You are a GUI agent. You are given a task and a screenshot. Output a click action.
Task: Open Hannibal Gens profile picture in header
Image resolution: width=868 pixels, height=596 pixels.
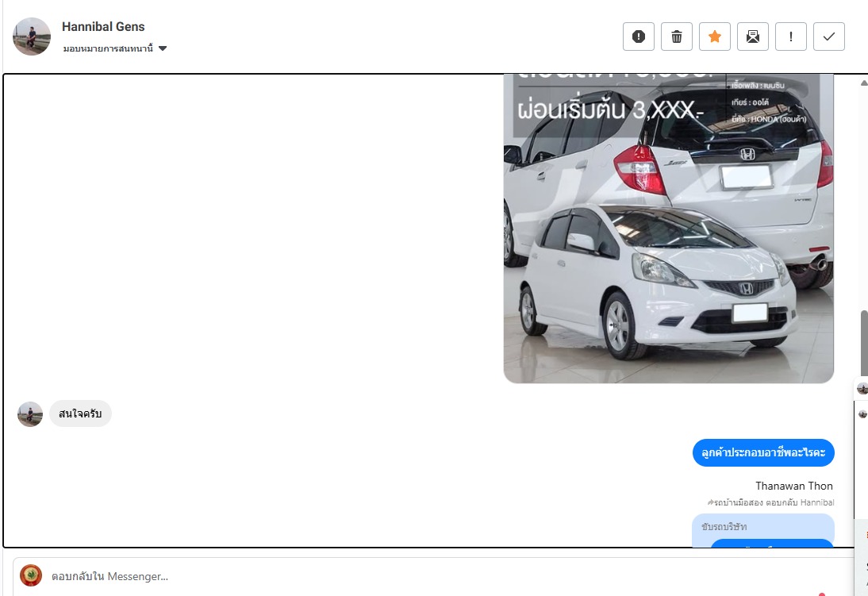click(x=32, y=37)
